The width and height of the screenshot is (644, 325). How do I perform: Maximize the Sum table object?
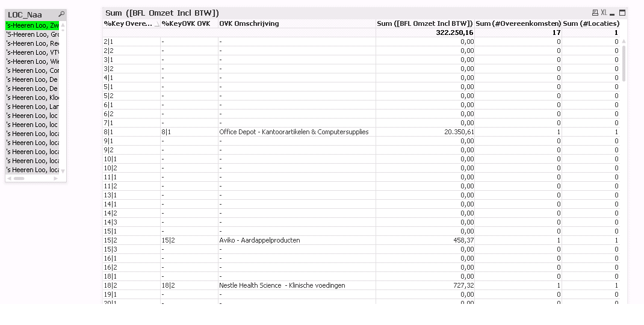coord(622,13)
